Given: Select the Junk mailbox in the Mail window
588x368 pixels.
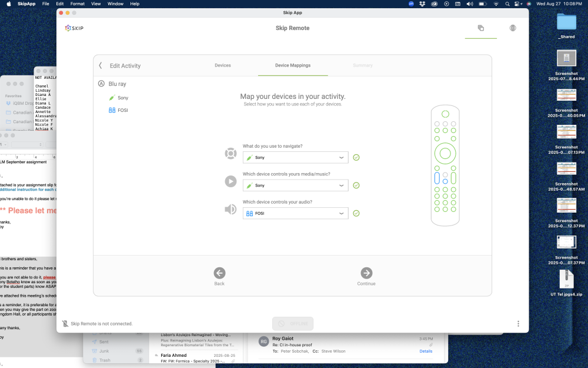Looking at the screenshot, I should [x=118, y=351].
